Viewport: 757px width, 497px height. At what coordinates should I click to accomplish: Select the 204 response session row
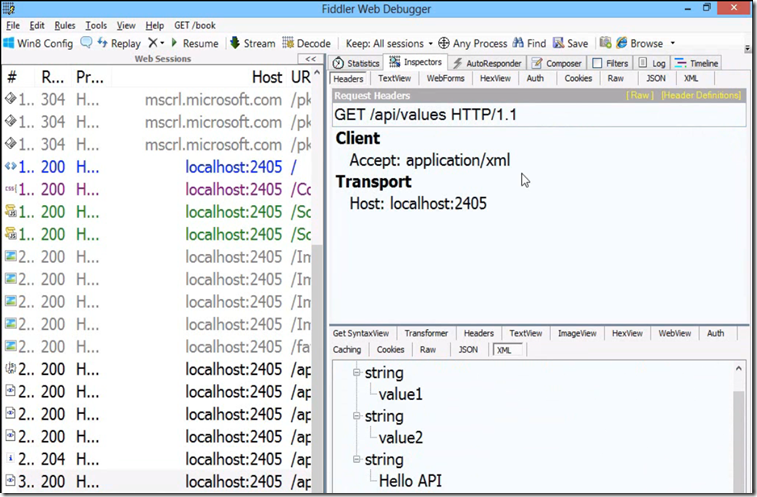[158, 459]
